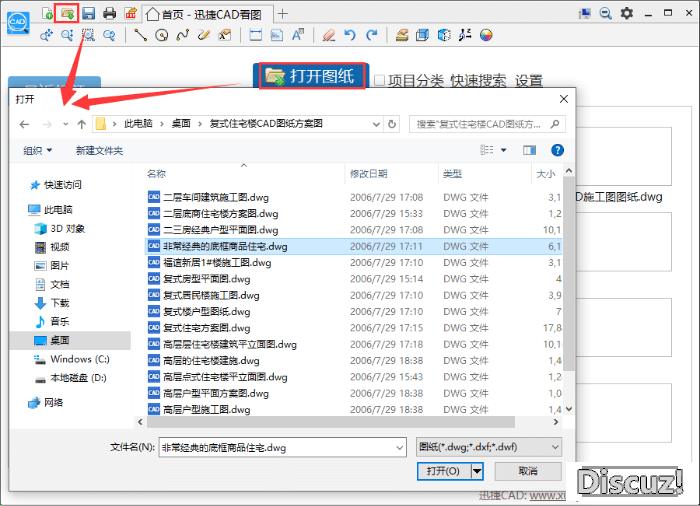Open the file type filter dropdown
The height and width of the screenshot is (506, 700).
click(488, 447)
